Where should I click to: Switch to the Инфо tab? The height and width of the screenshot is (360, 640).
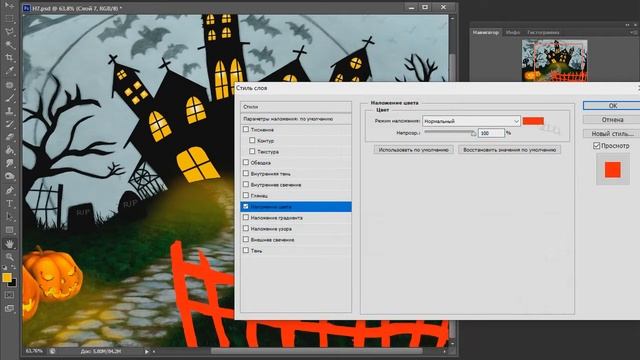click(x=513, y=32)
